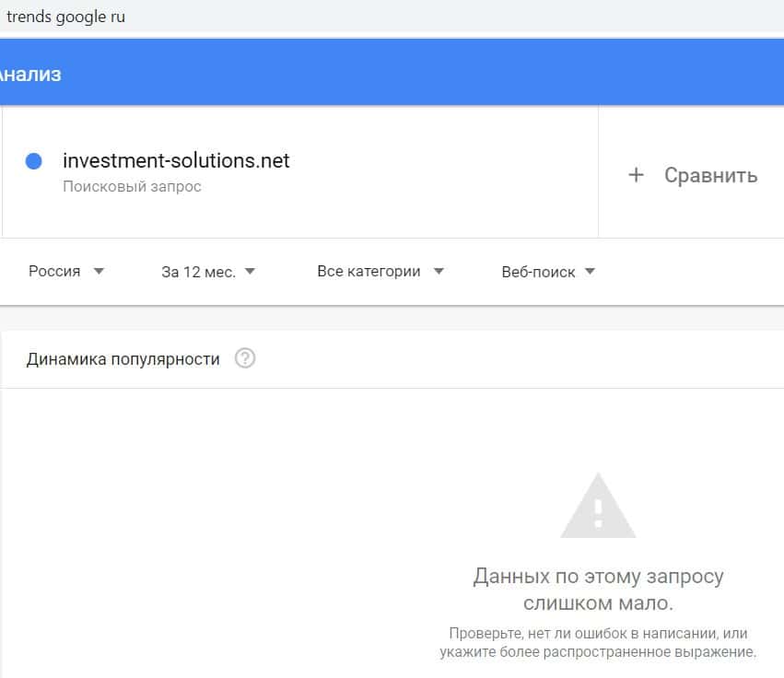The height and width of the screenshot is (678, 784).
Task: Edit the investment-solutions.net search term
Action: coord(176,161)
